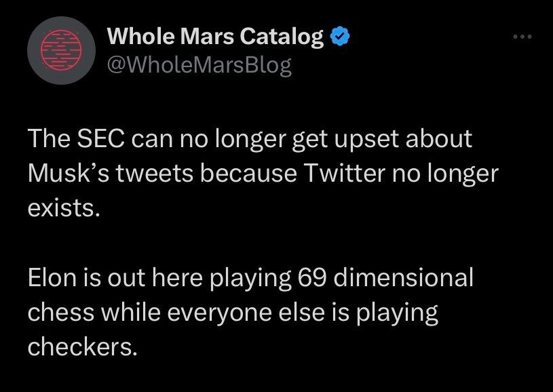Click the word "exists." in the tweet
553x392 pixels.
64,207
